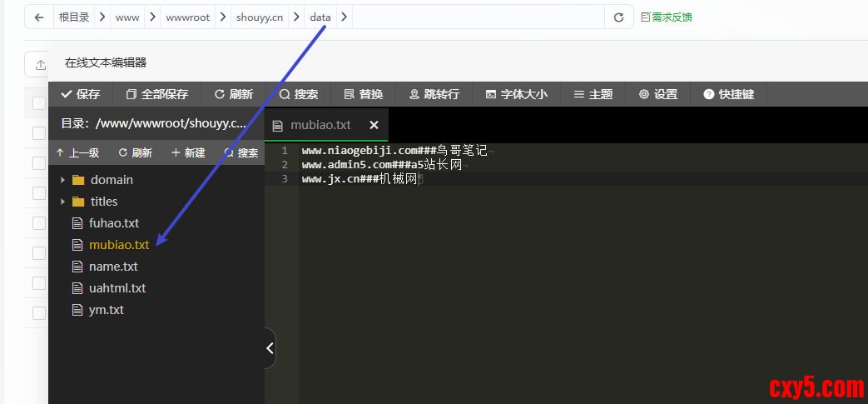Expand chevron after 根目录 breadcrumb

coord(102,17)
